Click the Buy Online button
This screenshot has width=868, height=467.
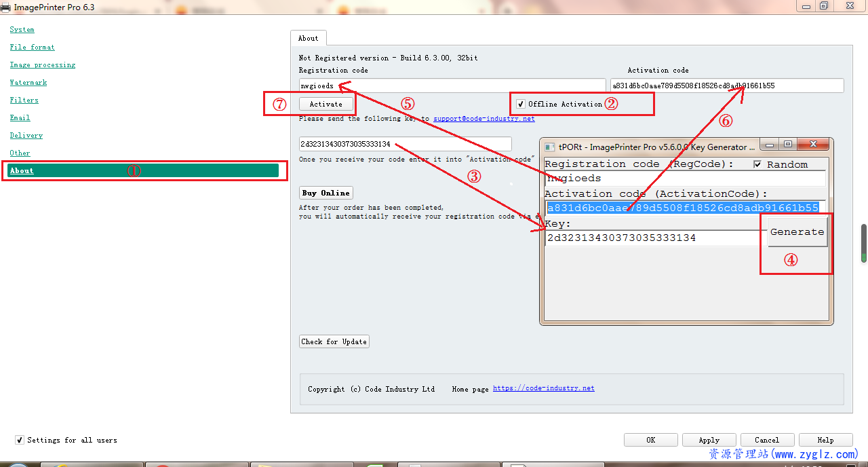(326, 193)
